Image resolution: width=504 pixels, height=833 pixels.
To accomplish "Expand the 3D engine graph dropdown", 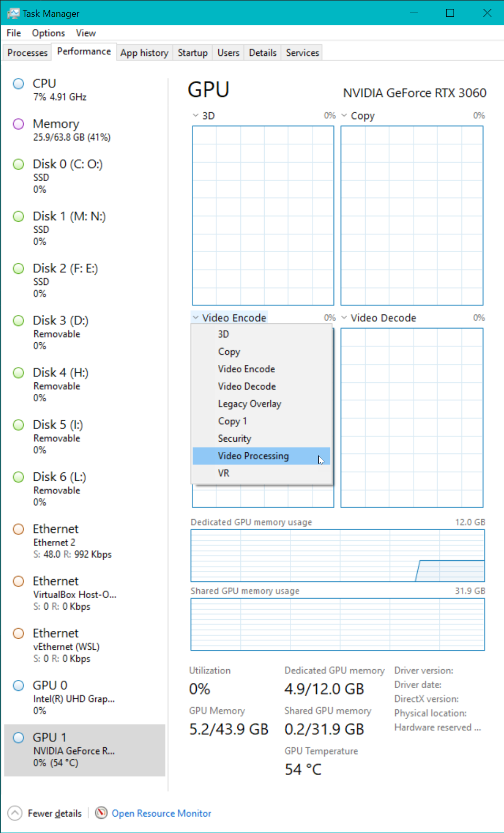I will (x=196, y=116).
